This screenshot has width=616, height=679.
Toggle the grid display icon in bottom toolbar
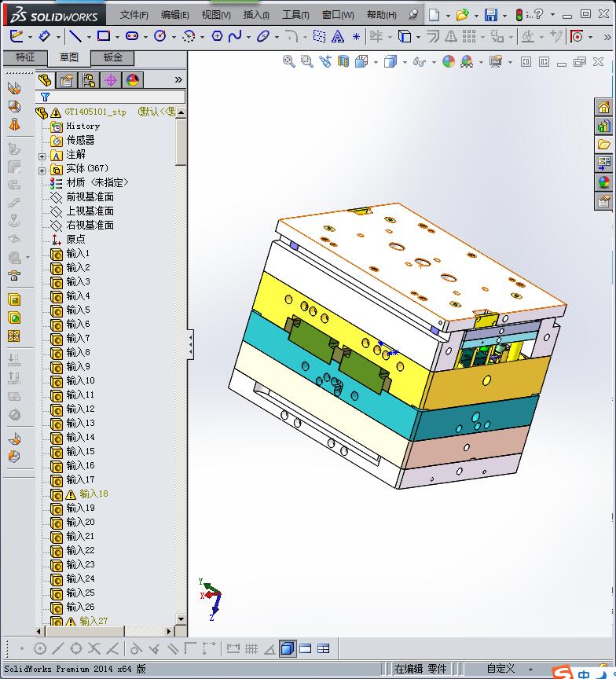[251, 648]
